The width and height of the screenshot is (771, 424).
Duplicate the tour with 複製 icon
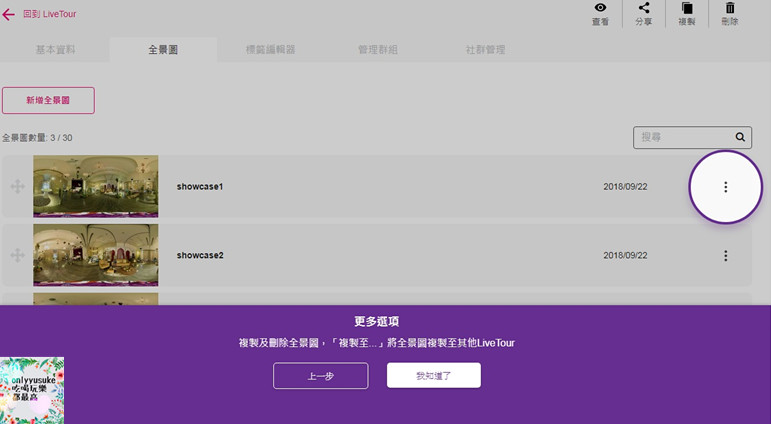coord(686,14)
